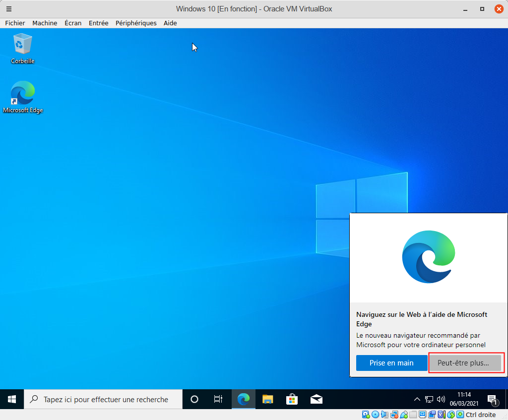
Task: Open the VirtualBox window menu at top-left
Action: coord(8,9)
